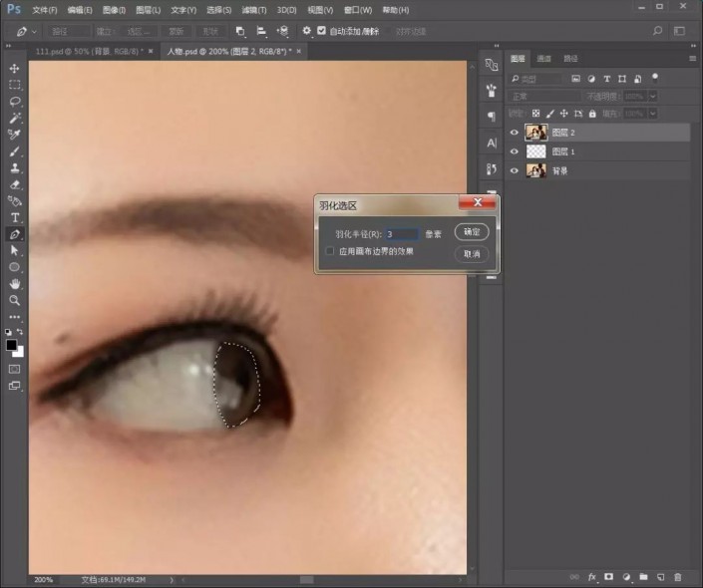Screen dimensions: 703x588
Task: Open the 路径 tool mode dropdown
Action: click(69, 31)
